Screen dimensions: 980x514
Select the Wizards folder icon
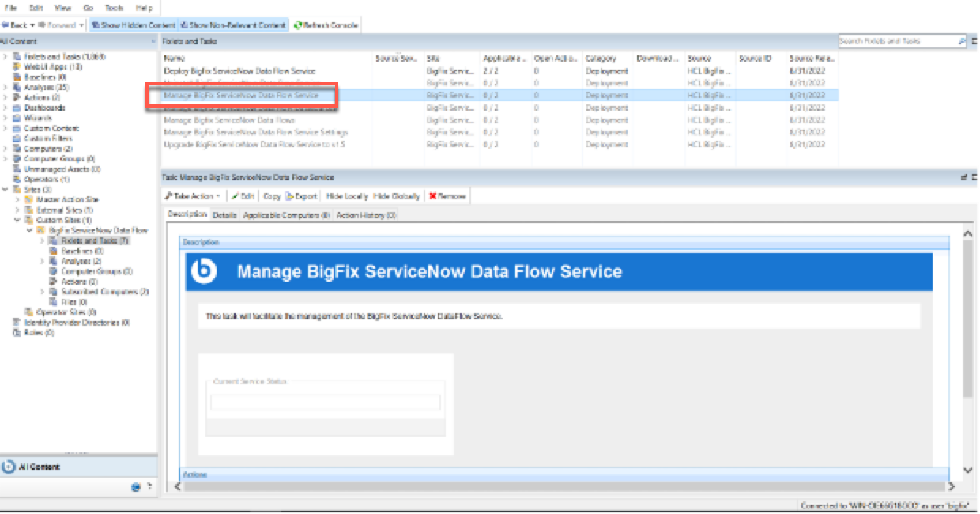click(x=17, y=118)
